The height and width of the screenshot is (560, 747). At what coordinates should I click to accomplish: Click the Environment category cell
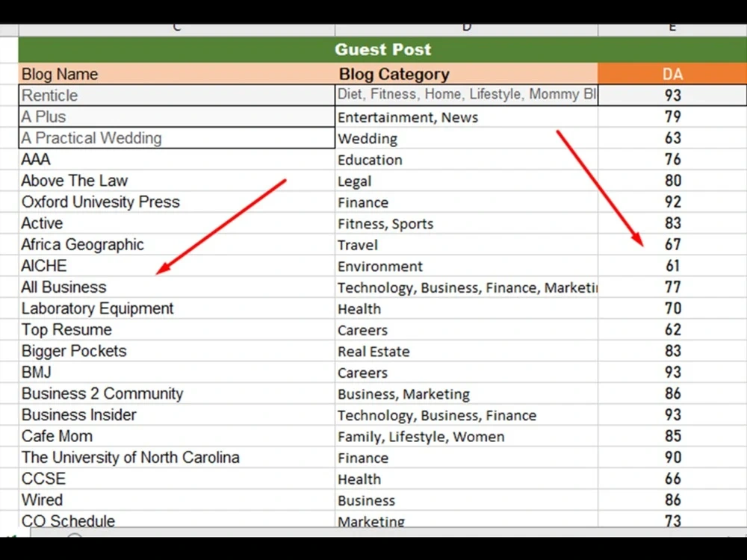coord(466,266)
